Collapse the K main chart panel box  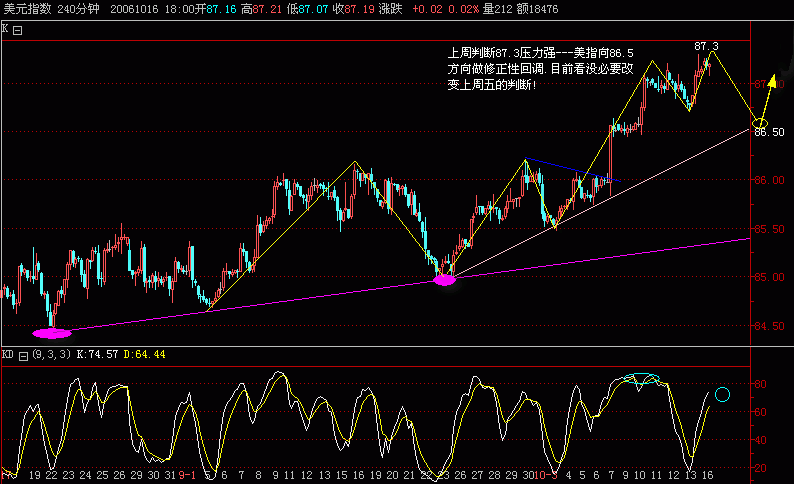pos(18,31)
